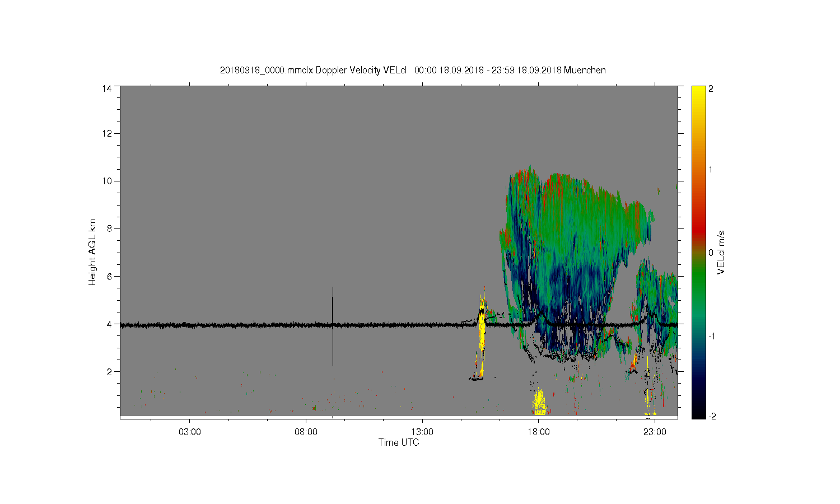The height and width of the screenshot is (504, 840).
Task: Click the yellow low-level echo near 18:00
Action: pos(539,402)
